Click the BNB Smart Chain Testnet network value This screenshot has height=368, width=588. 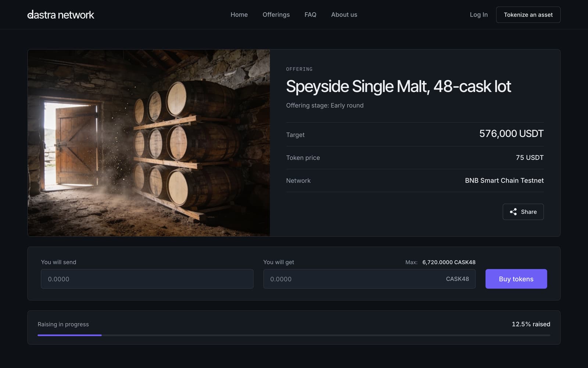[504, 180]
